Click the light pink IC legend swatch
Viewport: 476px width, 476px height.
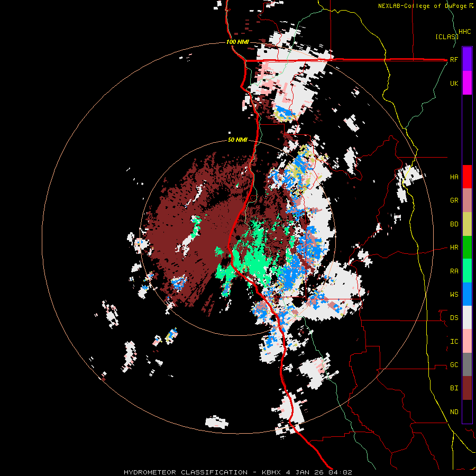467,341
